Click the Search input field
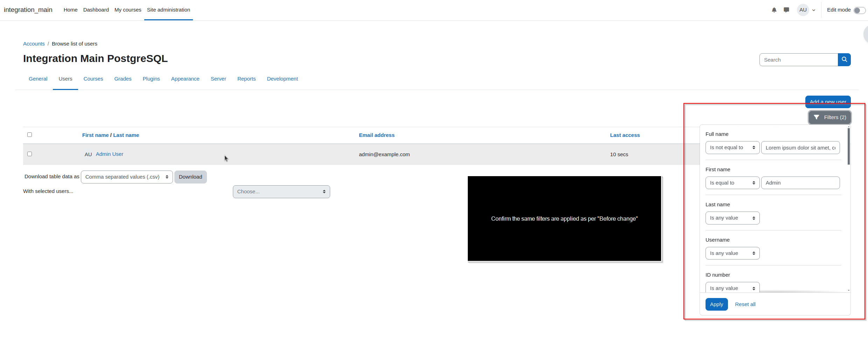The image size is (868, 346). tap(799, 60)
